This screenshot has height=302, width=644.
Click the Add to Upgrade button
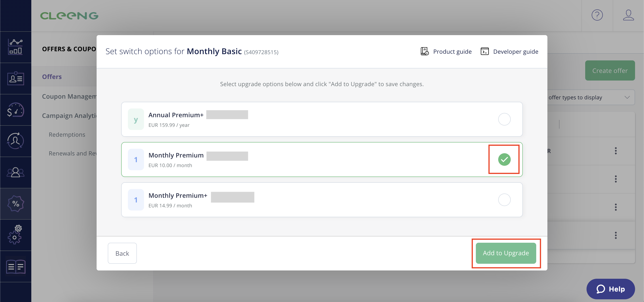pos(506,253)
